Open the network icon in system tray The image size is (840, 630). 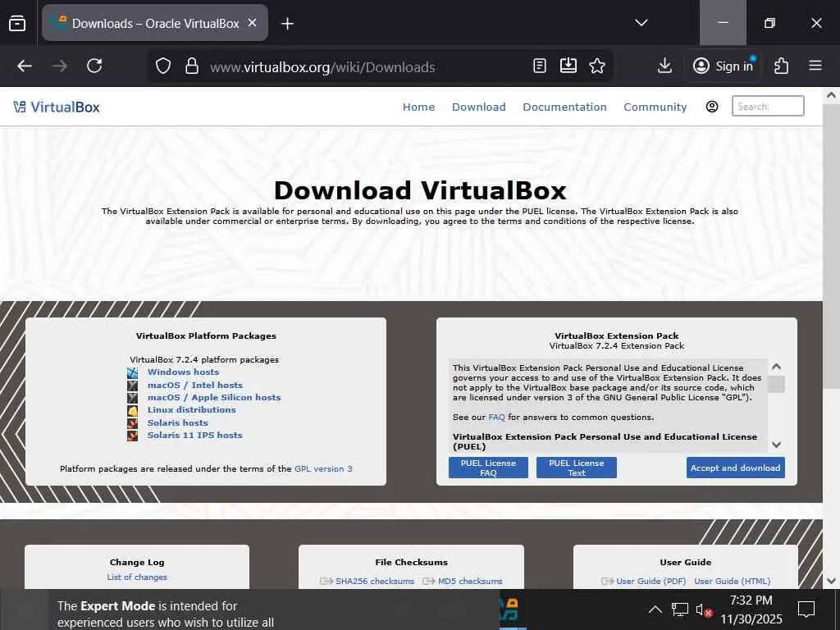(x=680, y=609)
